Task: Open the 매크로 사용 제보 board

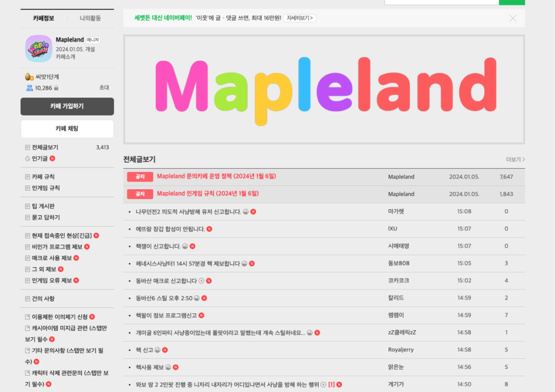Action: [x=51, y=258]
